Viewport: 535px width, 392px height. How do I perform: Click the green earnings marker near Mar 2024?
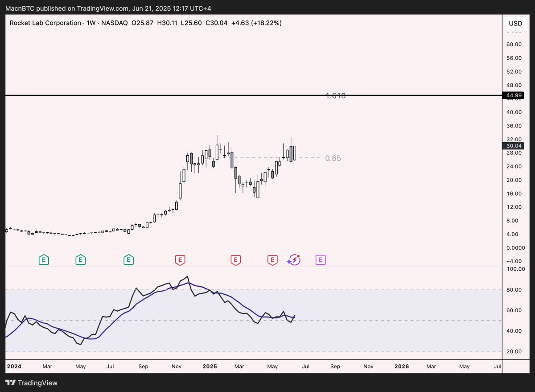(44, 259)
